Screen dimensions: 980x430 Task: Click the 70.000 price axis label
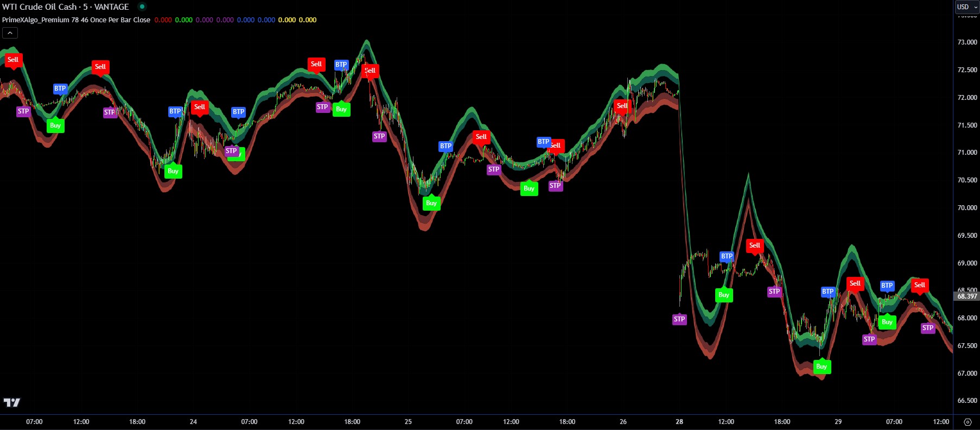967,208
